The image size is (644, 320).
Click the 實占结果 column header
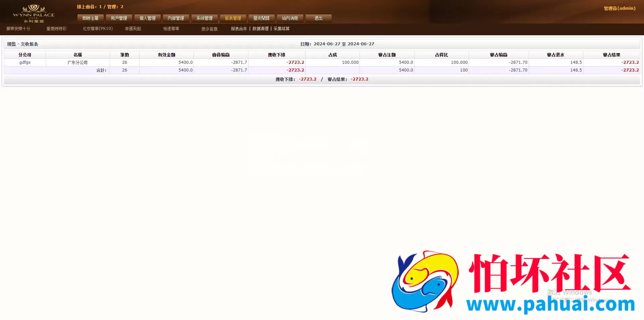coord(611,55)
